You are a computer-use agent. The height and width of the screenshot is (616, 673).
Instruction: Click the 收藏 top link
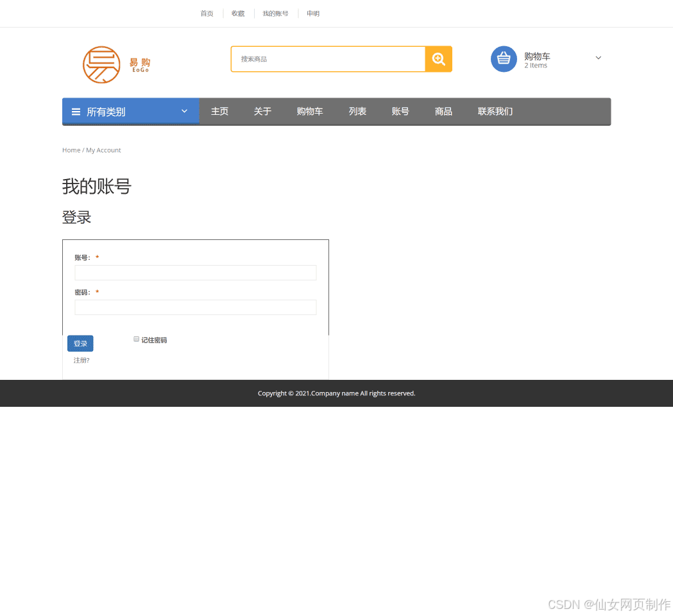(238, 13)
